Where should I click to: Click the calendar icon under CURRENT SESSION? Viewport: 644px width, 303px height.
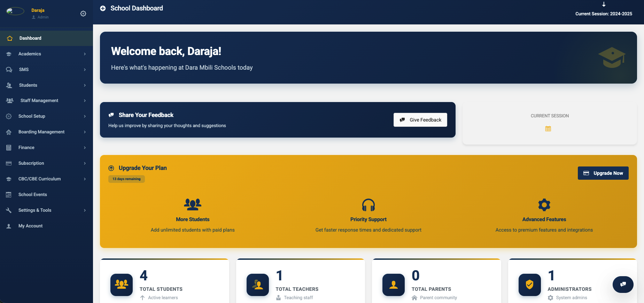[548, 129]
